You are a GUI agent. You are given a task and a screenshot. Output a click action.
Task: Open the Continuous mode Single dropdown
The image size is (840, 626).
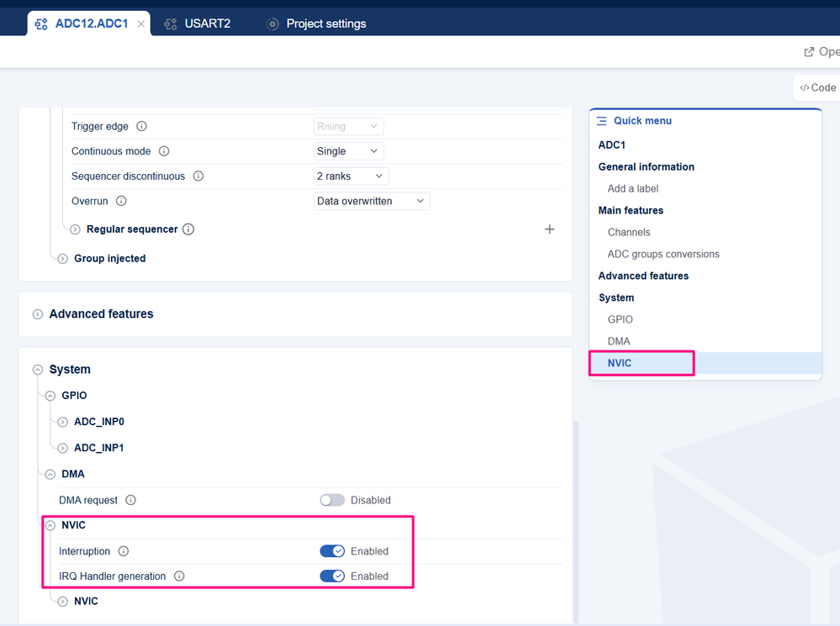(348, 151)
